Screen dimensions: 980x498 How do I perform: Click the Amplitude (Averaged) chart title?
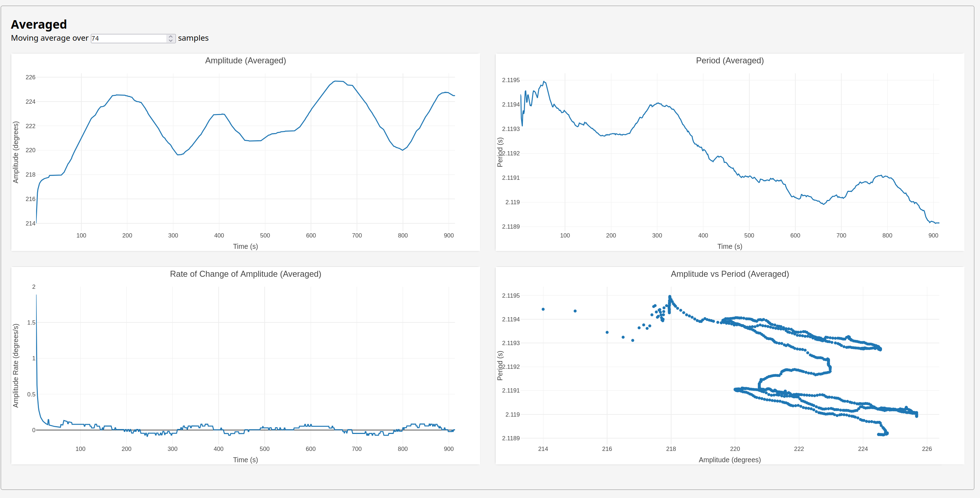point(246,61)
